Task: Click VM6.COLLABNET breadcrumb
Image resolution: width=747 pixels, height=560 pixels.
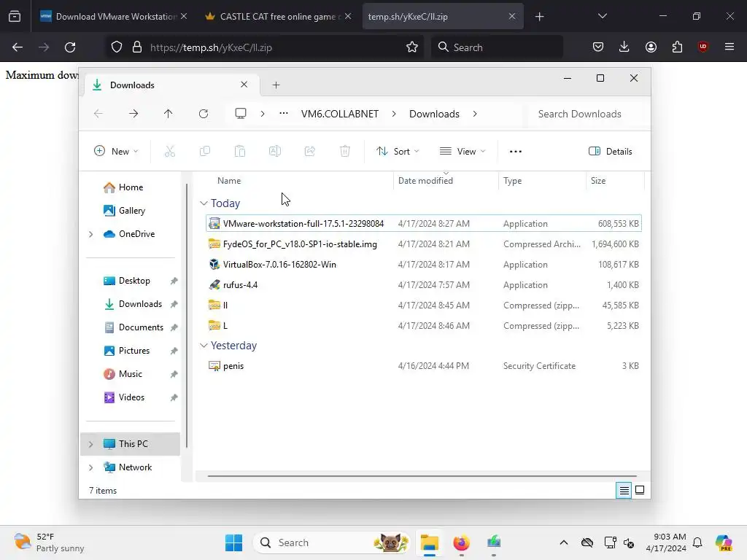Action: (340, 114)
